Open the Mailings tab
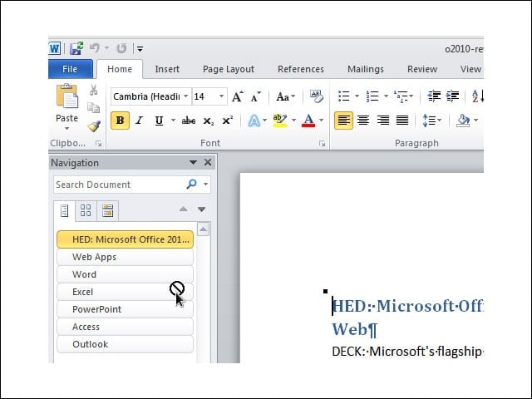532x399 pixels. (x=366, y=69)
